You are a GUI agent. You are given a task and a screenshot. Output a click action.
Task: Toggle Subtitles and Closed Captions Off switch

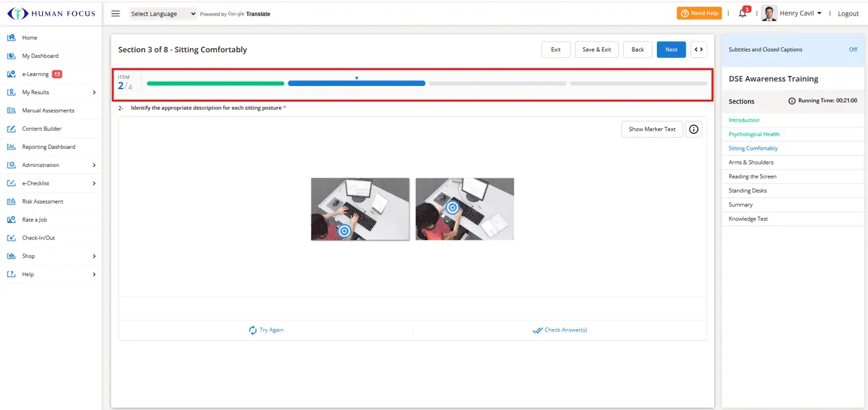coord(853,49)
